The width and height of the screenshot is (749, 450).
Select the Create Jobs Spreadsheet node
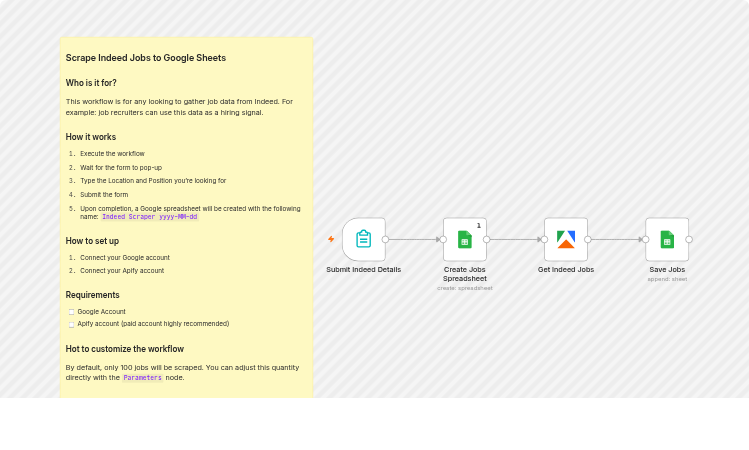click(x=465, y=239)
